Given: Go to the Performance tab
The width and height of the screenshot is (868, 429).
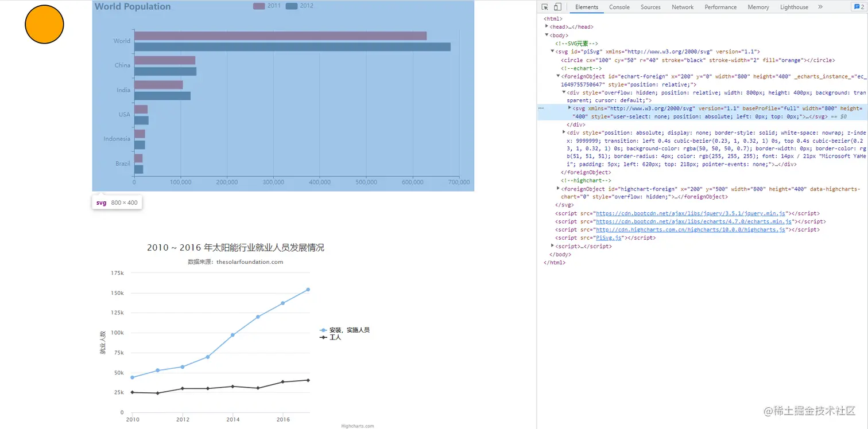Looking at the screenshot, I should (720, 7).
